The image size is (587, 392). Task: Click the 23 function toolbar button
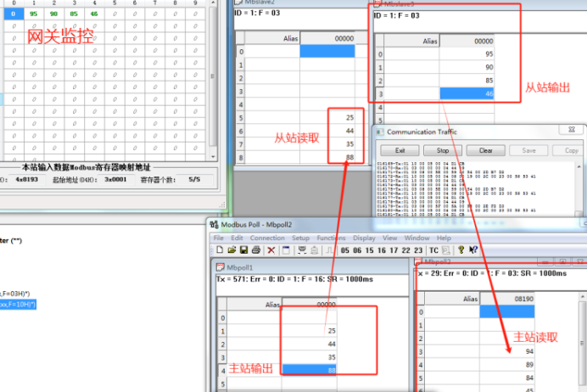(418, 250)
